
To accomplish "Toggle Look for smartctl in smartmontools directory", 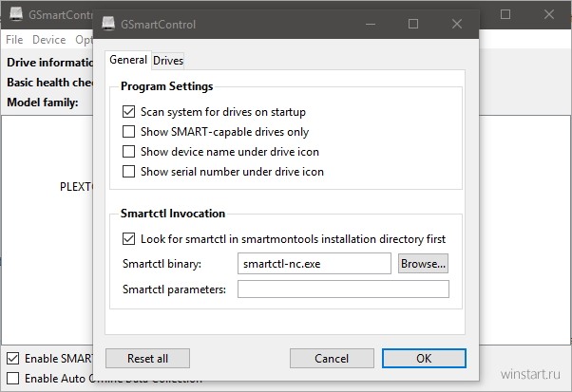I will pos(129,239).
